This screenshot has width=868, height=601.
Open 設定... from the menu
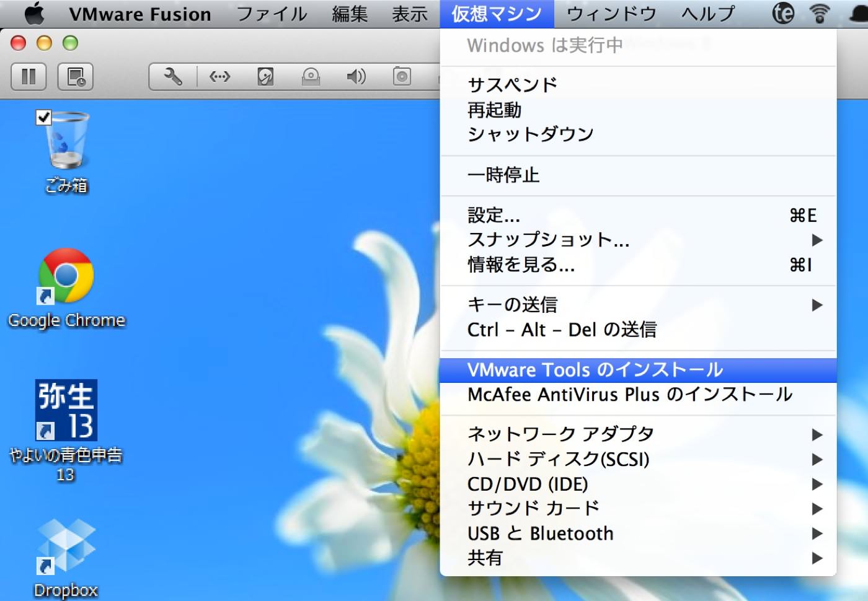point(638,216)
